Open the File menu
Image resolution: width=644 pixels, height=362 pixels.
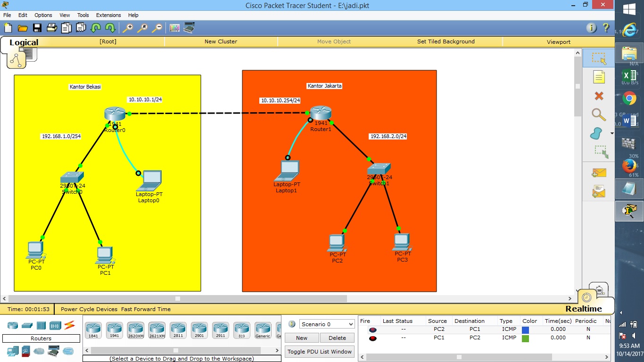pyautogui.click(x=7, y=15)
